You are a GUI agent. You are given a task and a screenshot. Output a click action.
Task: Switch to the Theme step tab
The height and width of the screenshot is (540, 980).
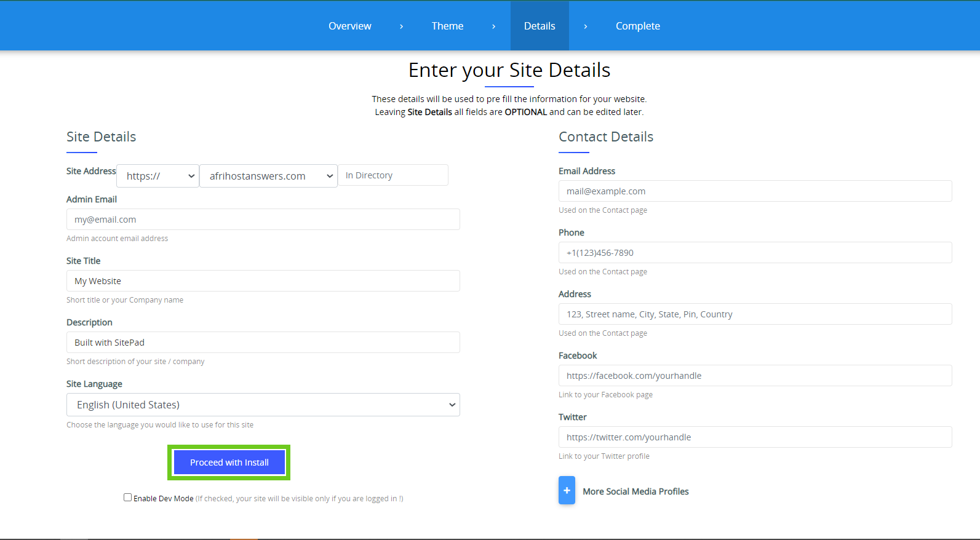point(447,26)
